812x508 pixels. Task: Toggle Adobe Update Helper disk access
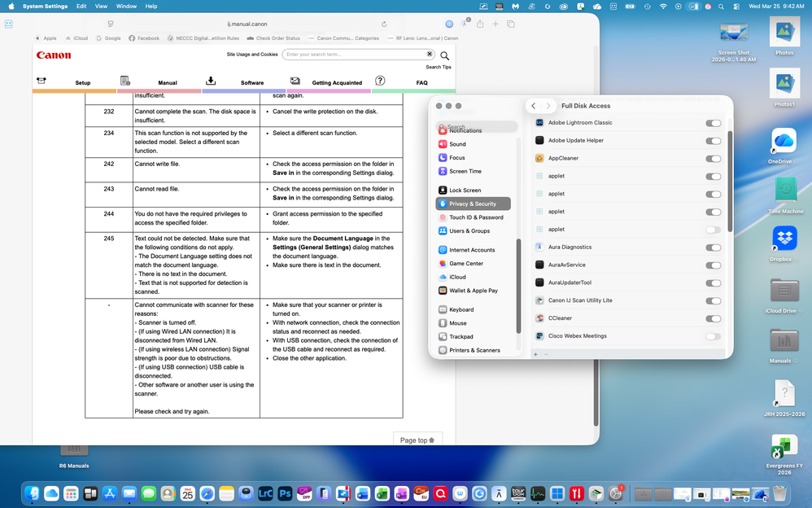(x=713, y=141)
